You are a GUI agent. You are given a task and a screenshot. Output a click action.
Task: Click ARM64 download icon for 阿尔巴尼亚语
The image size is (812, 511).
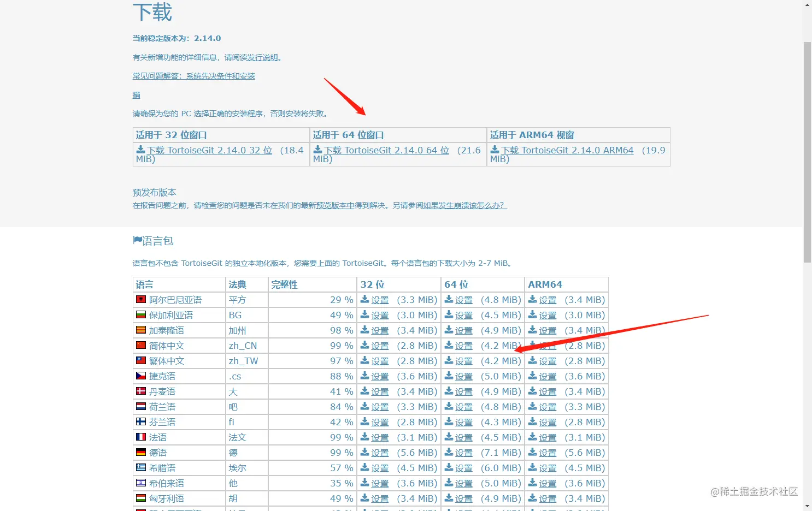(532, 299)
